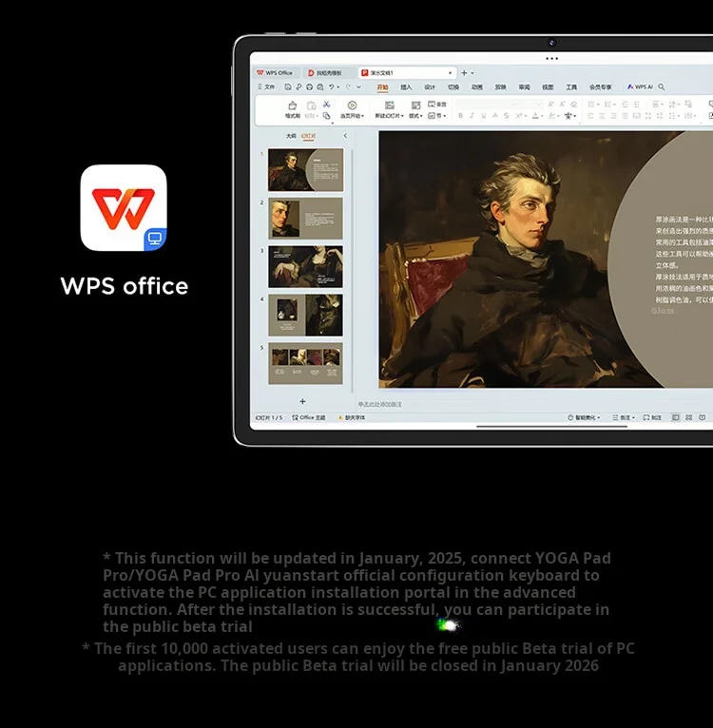This screenshot has height=728, width=713.
Task: Add slide with plus below thumbnails
Action: tap(302, 401)
